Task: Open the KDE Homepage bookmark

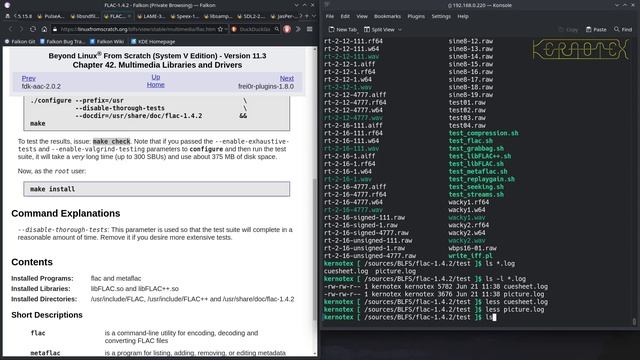Action: pos(153,42)
